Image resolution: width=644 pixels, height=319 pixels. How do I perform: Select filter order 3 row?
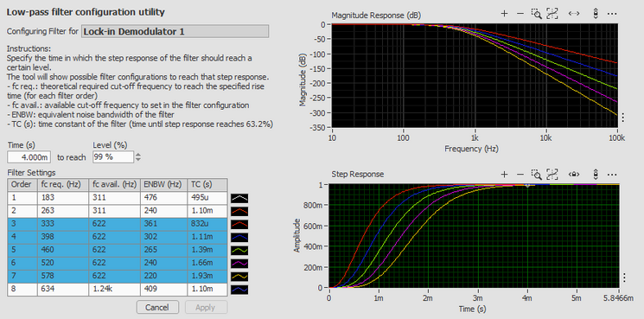click(x=118, y=224)
